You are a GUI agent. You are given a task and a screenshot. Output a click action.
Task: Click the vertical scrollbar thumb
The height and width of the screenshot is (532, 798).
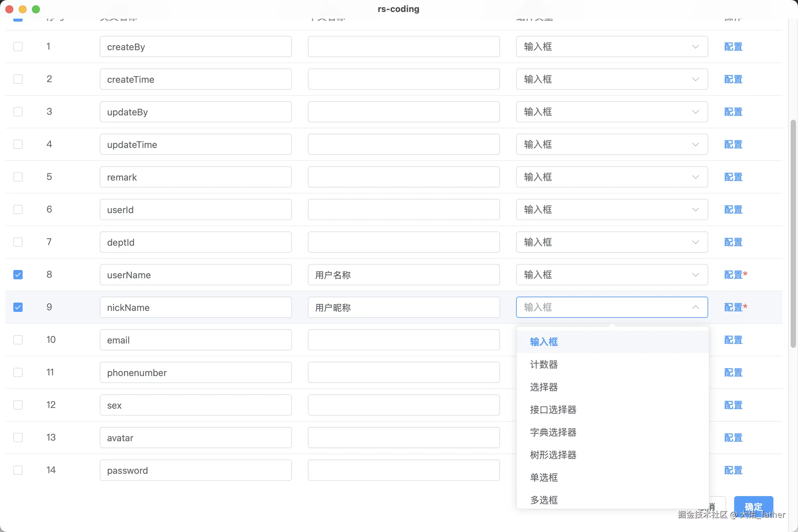tap(793, 233)
